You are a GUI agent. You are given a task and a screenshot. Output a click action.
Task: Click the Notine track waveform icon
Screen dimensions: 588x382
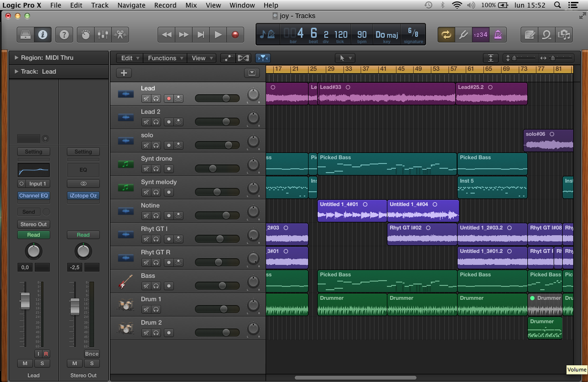click(126, 211)
